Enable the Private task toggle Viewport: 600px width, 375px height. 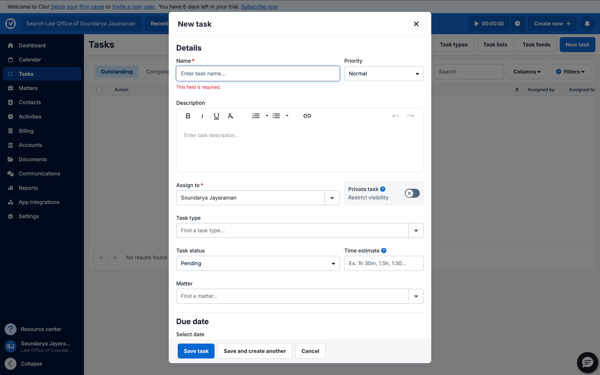coord(412,193)
